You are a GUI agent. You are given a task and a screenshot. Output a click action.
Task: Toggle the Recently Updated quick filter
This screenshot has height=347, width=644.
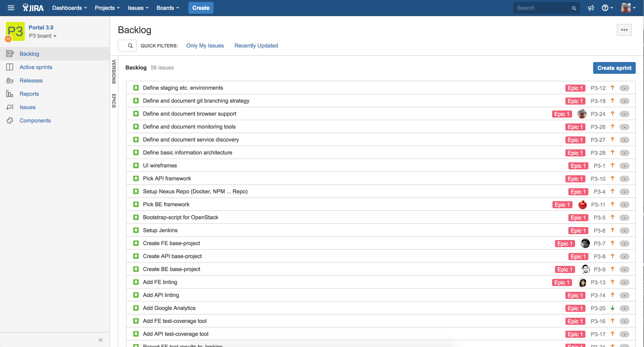click(x=256, y=46)
